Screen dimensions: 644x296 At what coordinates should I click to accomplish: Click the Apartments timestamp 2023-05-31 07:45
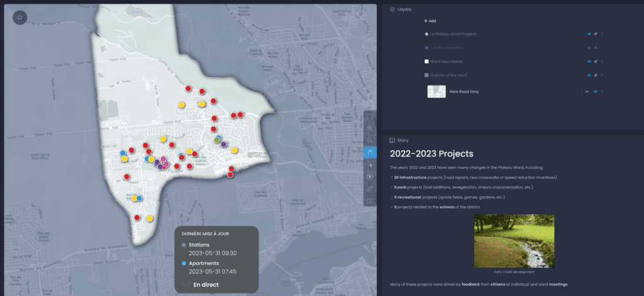[x=213, y=271]
